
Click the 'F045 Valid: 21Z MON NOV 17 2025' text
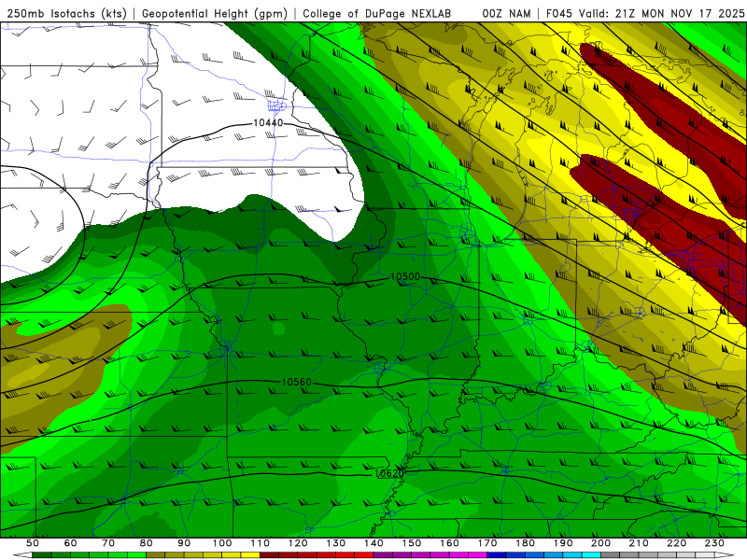pyautogui.click(x=645, y=13)
